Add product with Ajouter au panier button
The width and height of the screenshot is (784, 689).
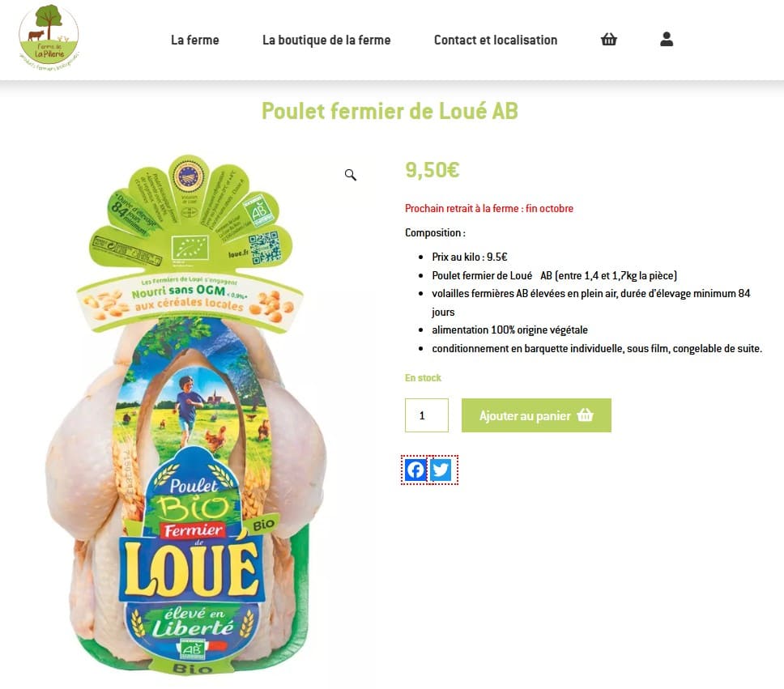pyautogui.click(x=536, y=415)
